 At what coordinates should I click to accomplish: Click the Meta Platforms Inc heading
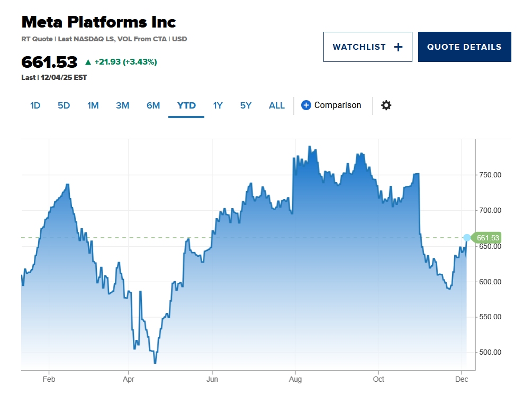(x=98, y=22)
